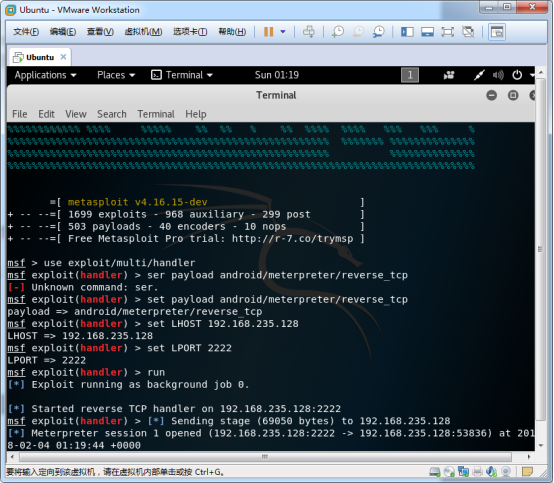Image resolution: width=554 pixels, height=483 pixels.
Task: Click the horizontal scrollbar right arrow
Action: (529, 457)
